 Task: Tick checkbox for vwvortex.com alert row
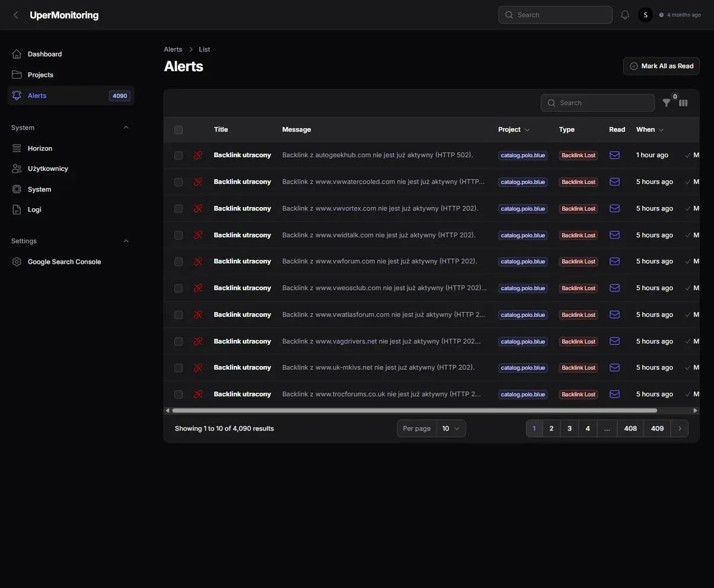[x=179, y=209]
